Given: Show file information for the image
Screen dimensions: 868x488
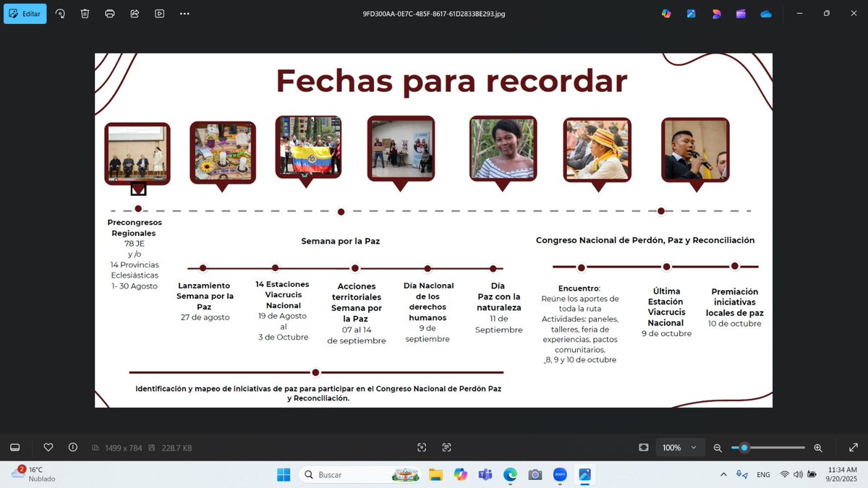Looking at the screenshot, I should coord(72,447).
